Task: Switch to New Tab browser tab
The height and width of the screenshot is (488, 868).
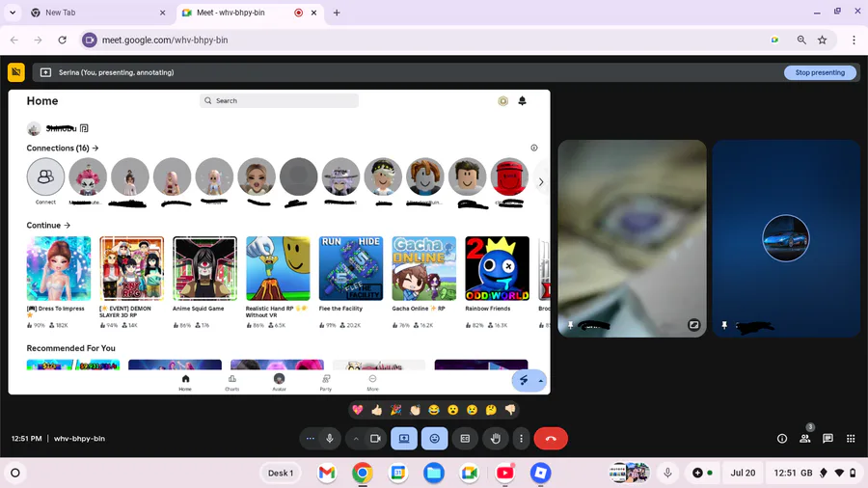Action: click(98, 13)
